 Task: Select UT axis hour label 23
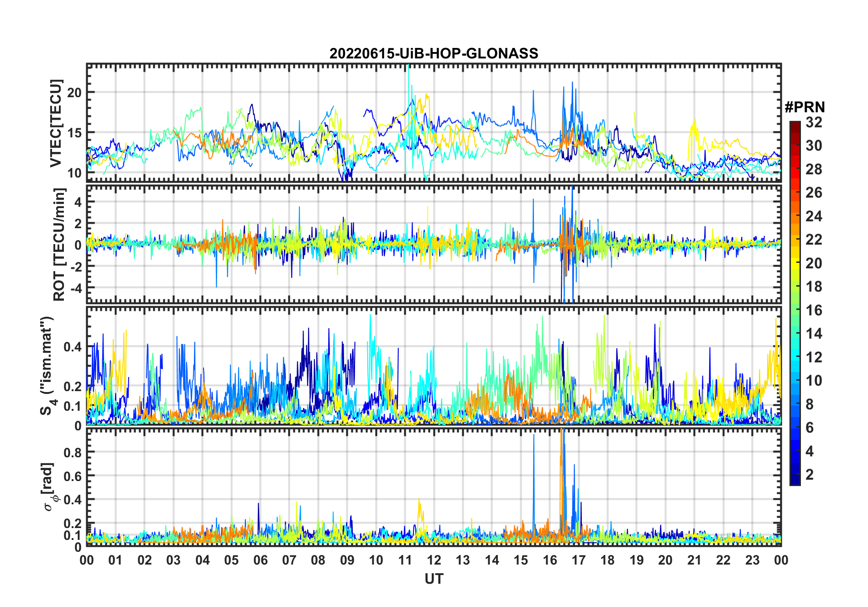(753, 560)
